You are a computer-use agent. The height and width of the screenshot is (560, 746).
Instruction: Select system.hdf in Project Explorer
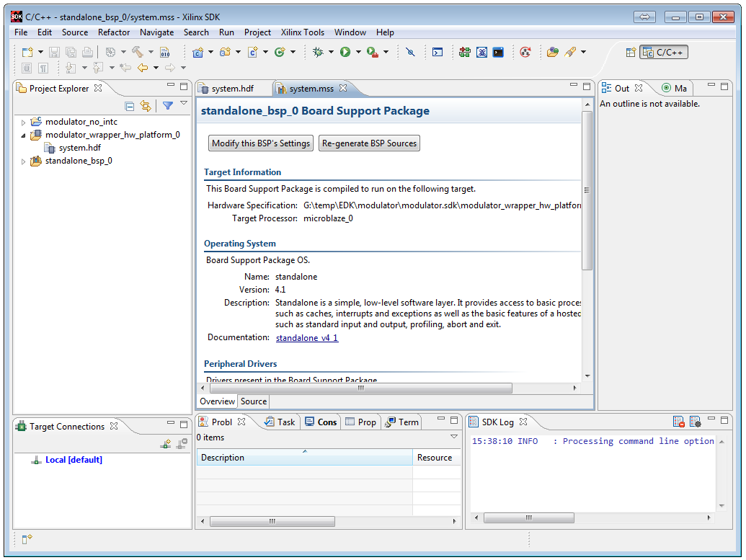pos(80,148)
